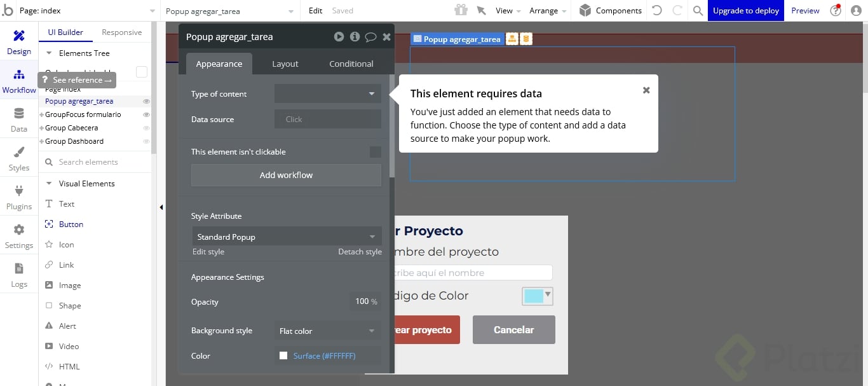This screenshot has height=386, width=868.
Task: Open the comment bubble in popup editor
Action: [x=370, y=37]
